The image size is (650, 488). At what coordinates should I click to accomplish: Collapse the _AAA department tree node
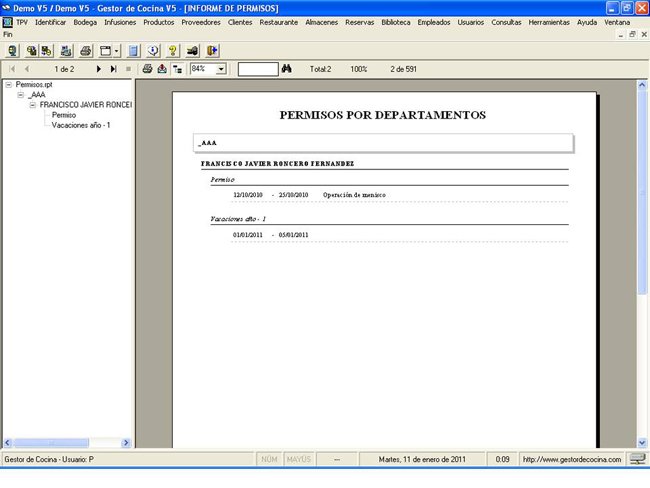pyautogui.click(x=21, y=95)
